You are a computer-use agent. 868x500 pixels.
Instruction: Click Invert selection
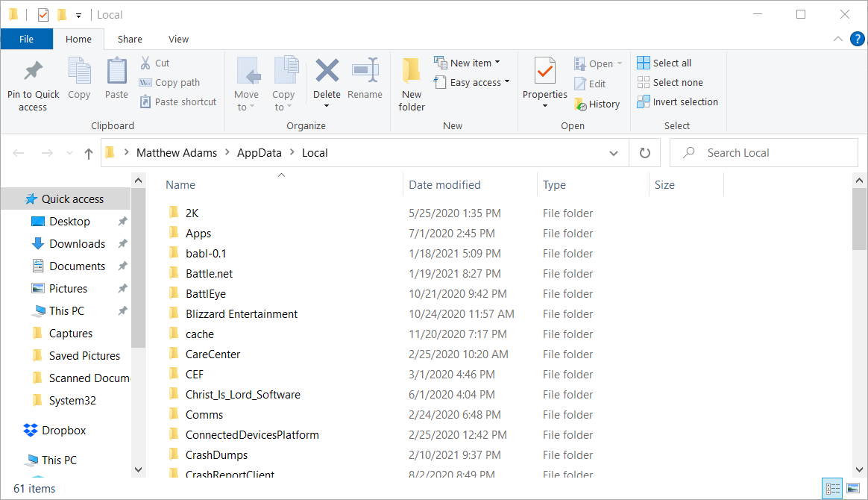[678, 102]
